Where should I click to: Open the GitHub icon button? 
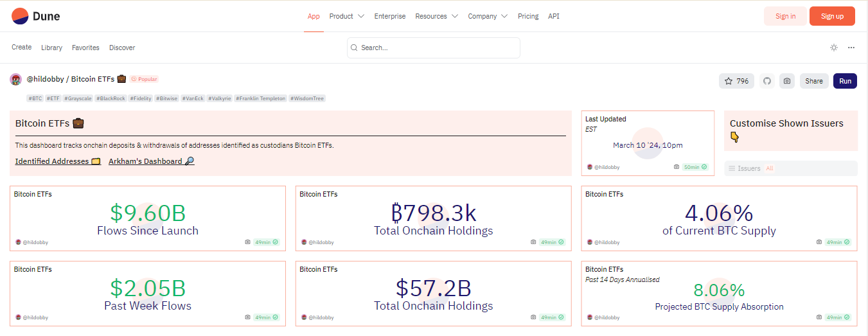[x=766, y=81]
